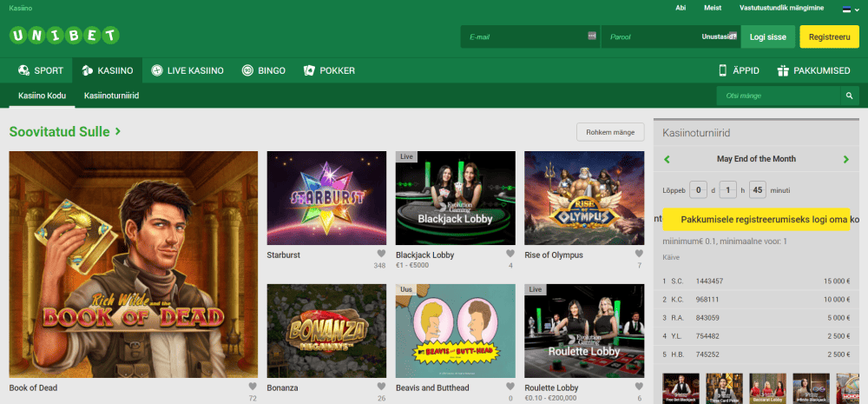Click the Logi sisse button
The height and width of the screenshot is (404, 868).
pyautogui.click(x=767, y=36)
